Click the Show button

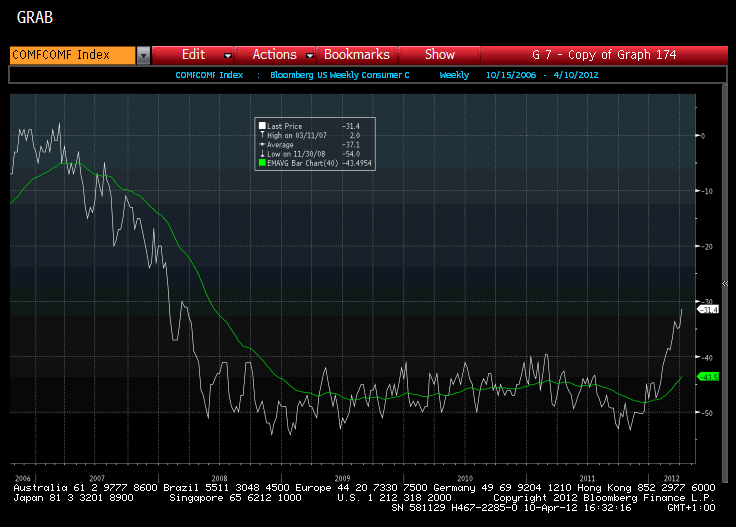(x=439, y=55)
